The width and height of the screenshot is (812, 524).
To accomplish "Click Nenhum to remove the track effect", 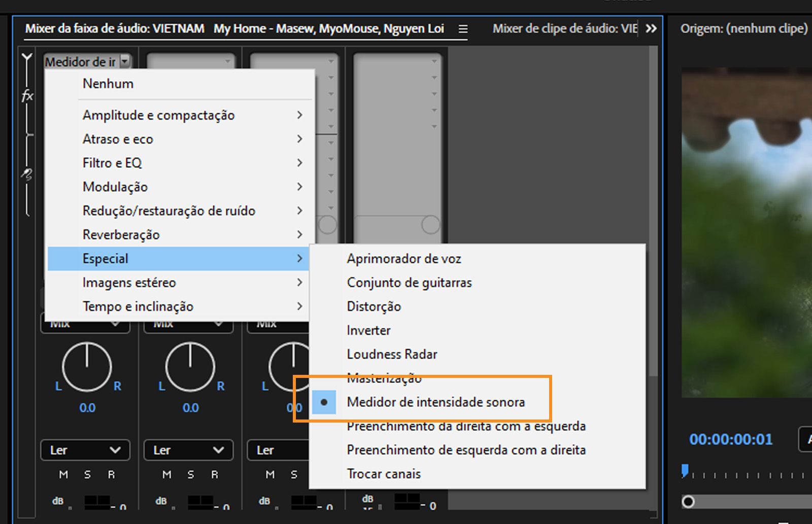I will (x=108, y=83).
